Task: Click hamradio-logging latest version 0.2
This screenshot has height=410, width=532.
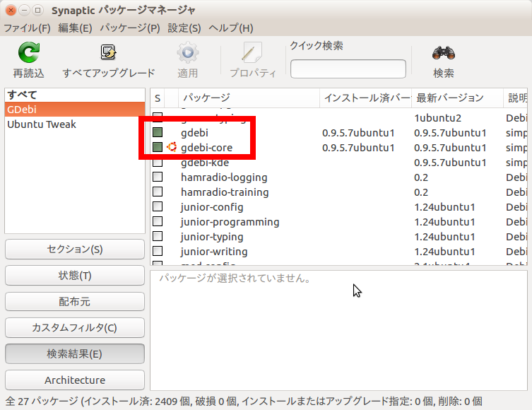Action: pyautogui.click(x=421, y=177)
